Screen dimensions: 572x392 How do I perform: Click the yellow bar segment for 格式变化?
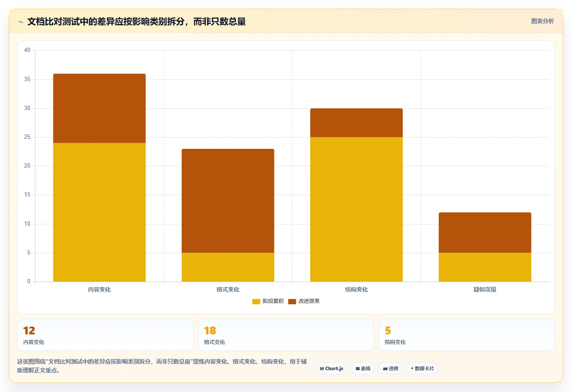coord(228,267)
